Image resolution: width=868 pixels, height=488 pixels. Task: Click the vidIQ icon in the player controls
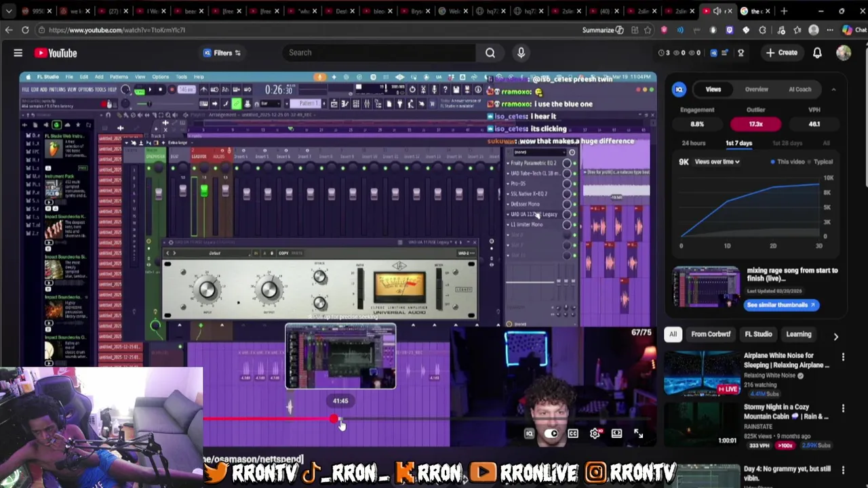pos(529,434)
